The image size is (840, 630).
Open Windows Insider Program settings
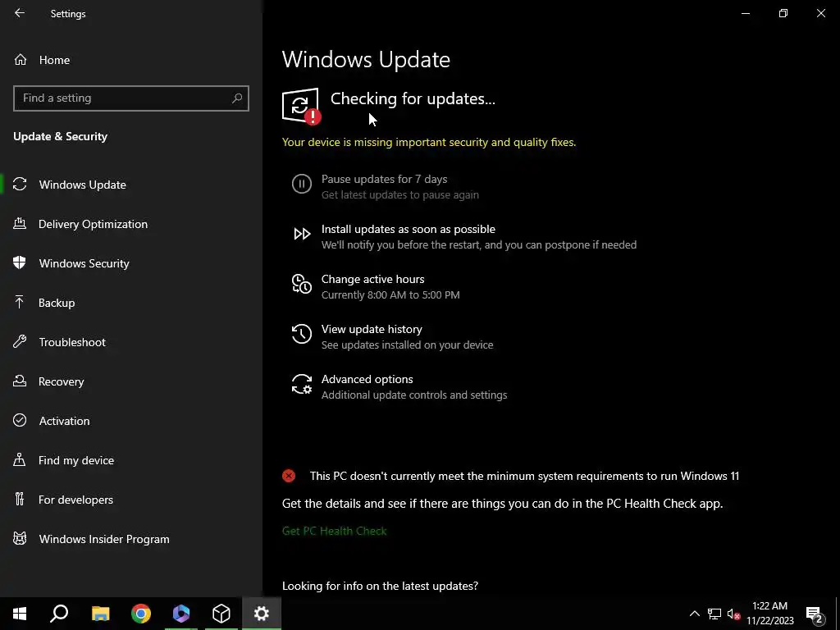point(104,539)
